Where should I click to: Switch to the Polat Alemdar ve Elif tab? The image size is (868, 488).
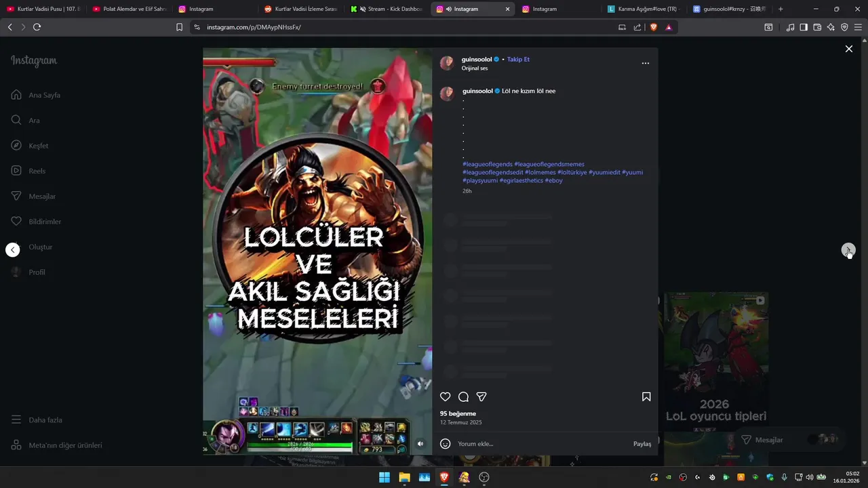coord(129,9)
